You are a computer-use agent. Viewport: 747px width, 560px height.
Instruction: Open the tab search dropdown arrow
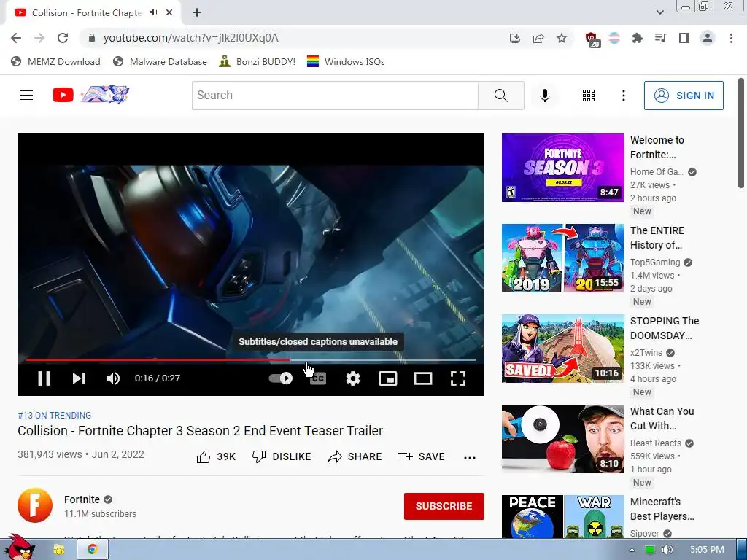pos(659,12)
